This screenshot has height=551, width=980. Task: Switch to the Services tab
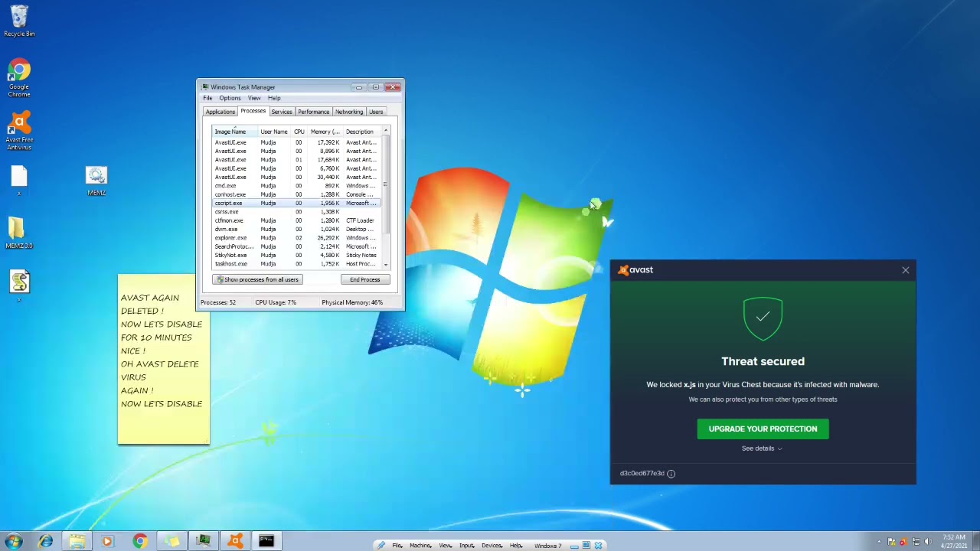pyautogui.click(x=282, y=112)
